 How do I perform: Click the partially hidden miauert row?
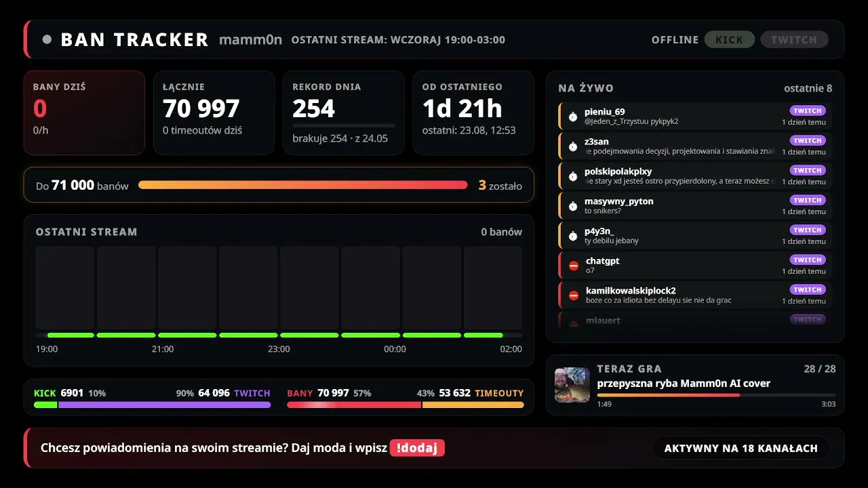(x=695, y=320)
